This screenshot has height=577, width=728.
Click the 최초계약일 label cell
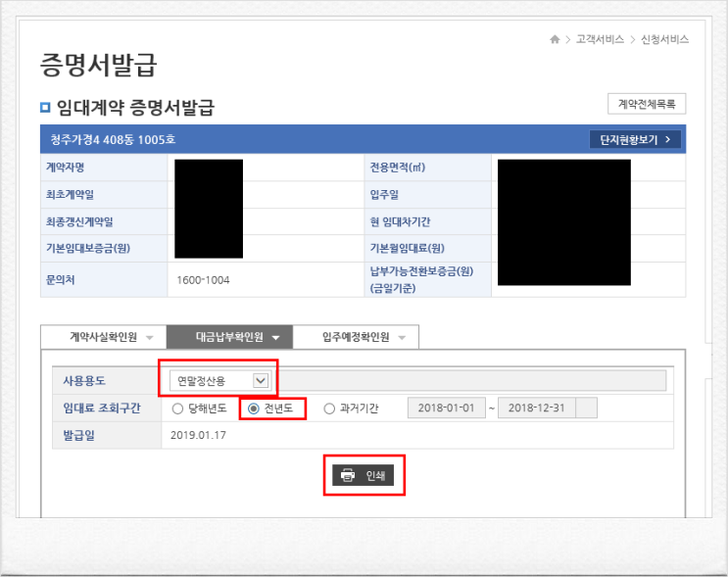[x=104, y=195]
